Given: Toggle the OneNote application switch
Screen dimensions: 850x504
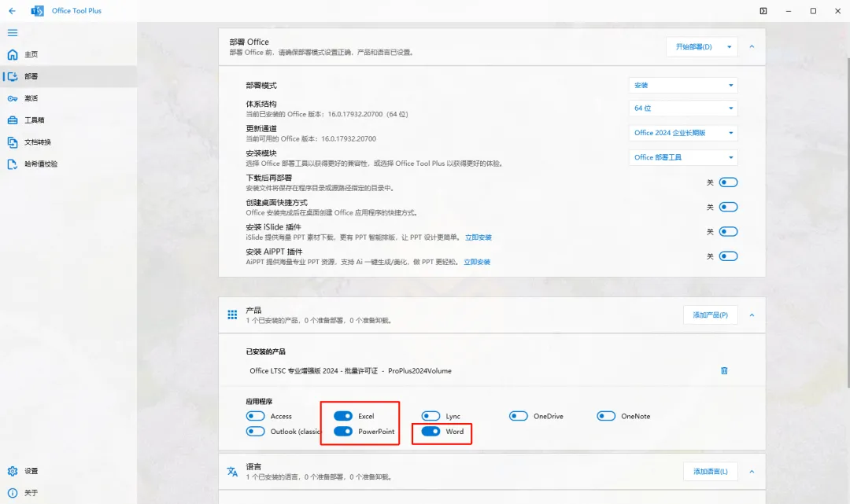Looking at the screenshot, I should tap(606, 416).
